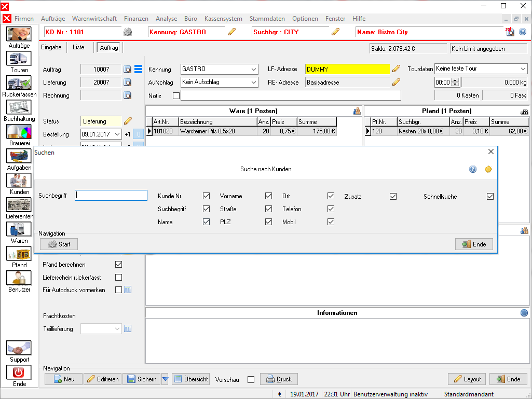Viewport: 532px width, 399px height.
Task: Edit Kennung GASTRO via pencil icon
Action: click(x=231, y=32)
